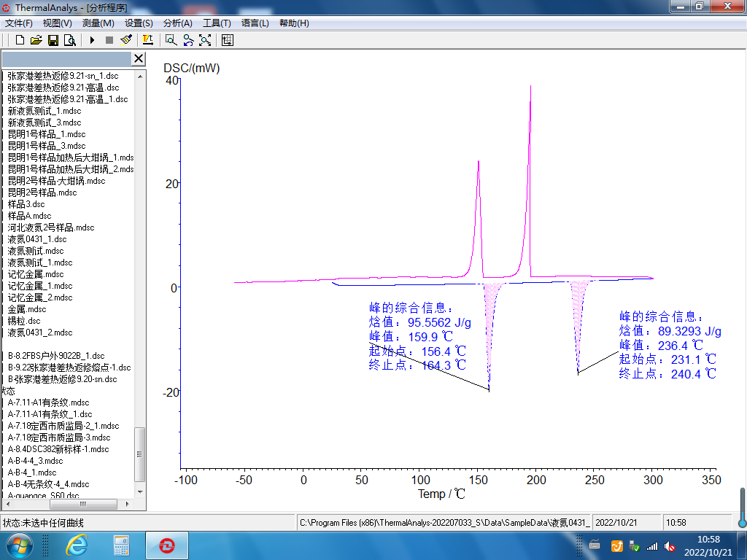Select 锡粒.dsc from the file list
The height and width of the screenshot is (560, 747).
pos(24,321)
